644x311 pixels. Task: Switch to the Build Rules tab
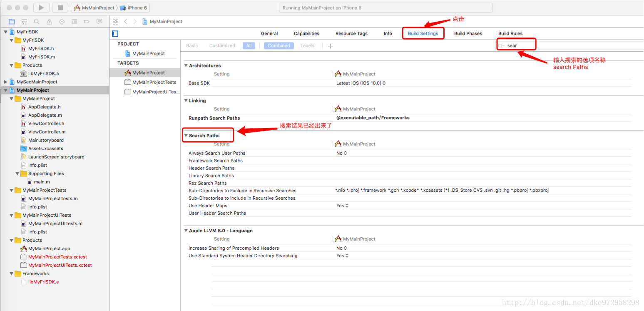(x=510, y=33)
